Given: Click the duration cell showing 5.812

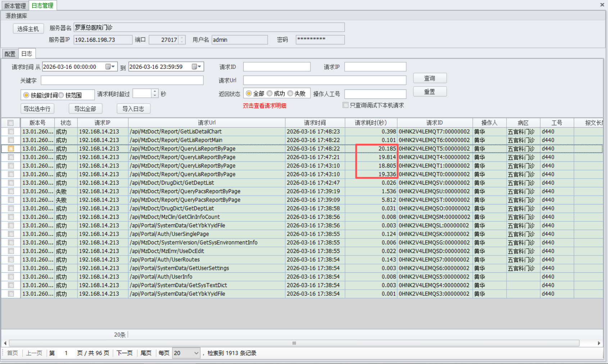Looking at the screenshot, I should coord(371,200).
